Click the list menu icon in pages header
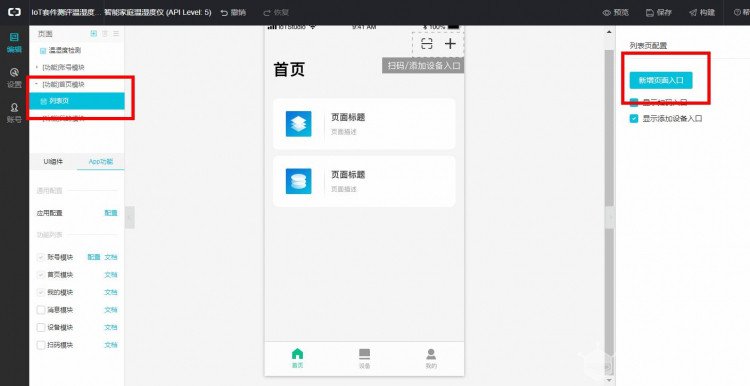This screenshot has height=386, width=750. click(116, 33)
